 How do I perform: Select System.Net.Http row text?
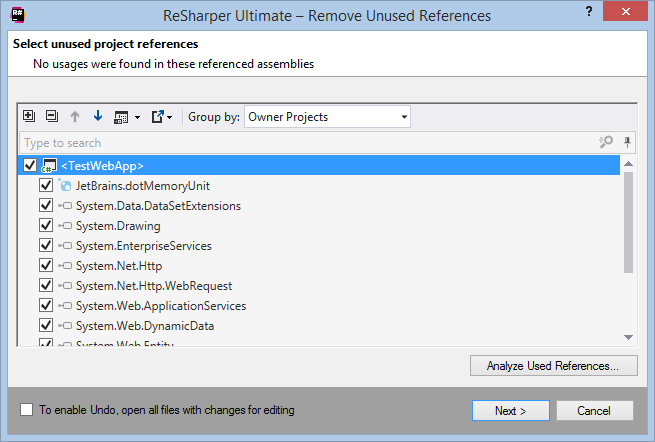(119, 266)
